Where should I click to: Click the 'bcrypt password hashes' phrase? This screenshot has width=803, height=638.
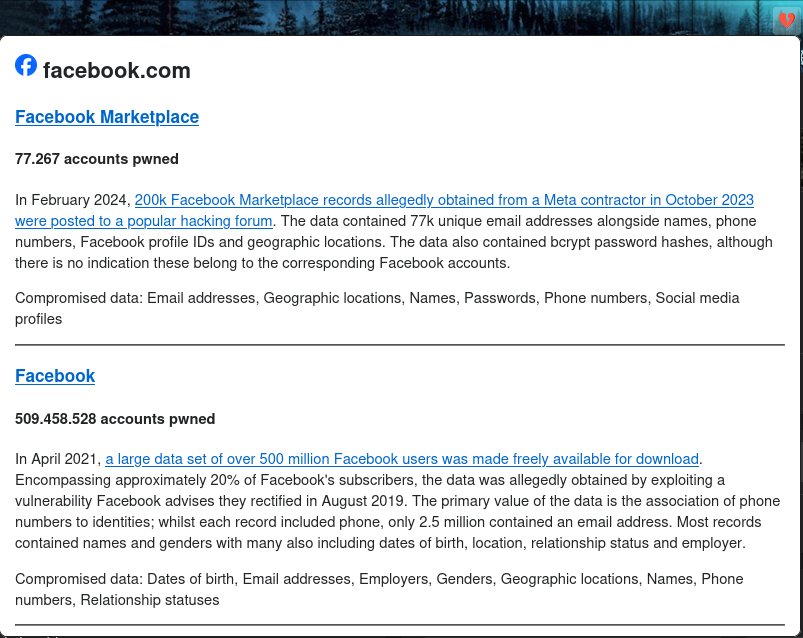pos(630,242)
